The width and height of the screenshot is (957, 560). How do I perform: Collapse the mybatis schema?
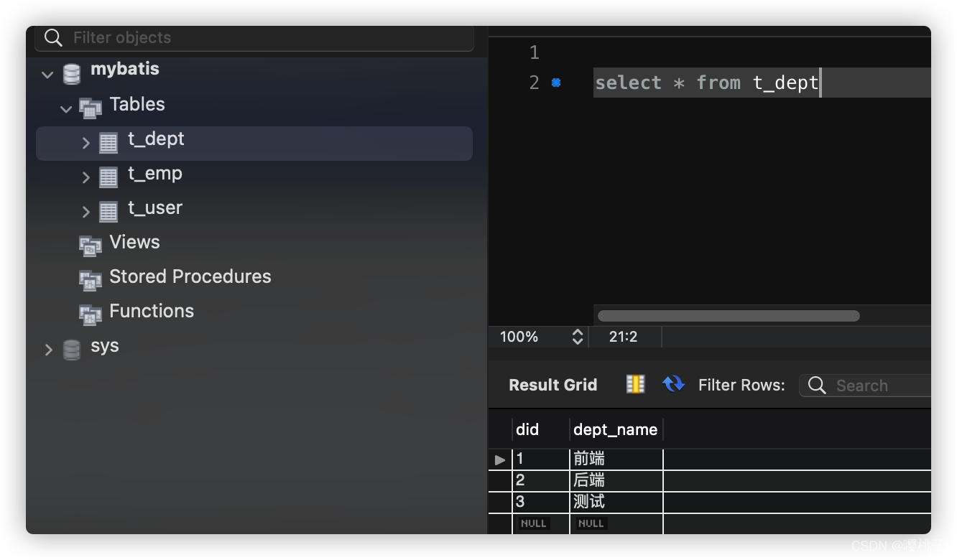click(47, 74)
